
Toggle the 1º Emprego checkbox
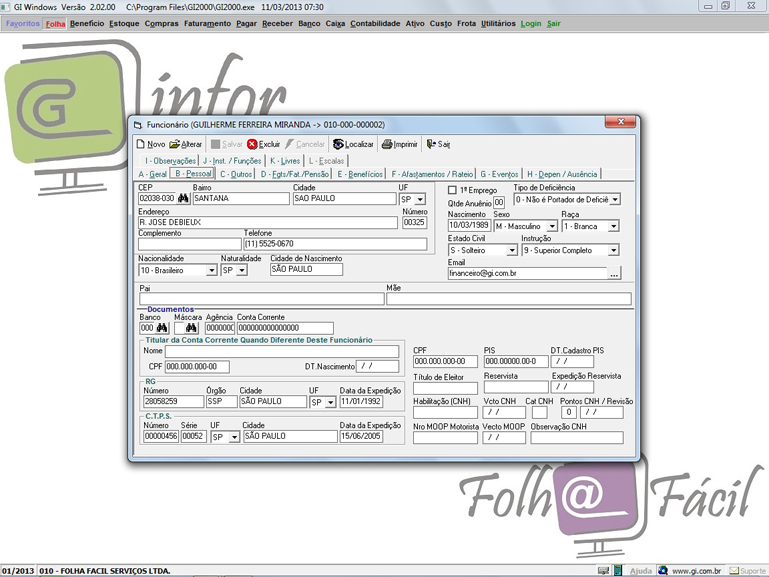click(x=452, y=190)
